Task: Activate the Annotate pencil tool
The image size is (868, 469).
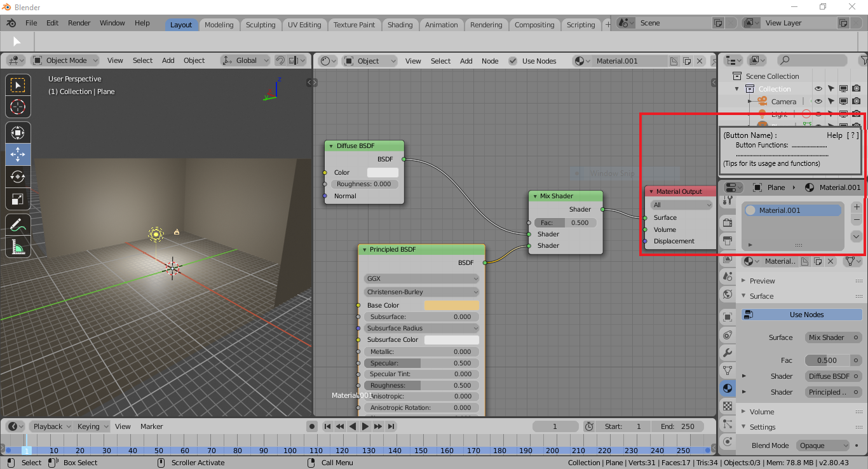Action: (18, 224)
